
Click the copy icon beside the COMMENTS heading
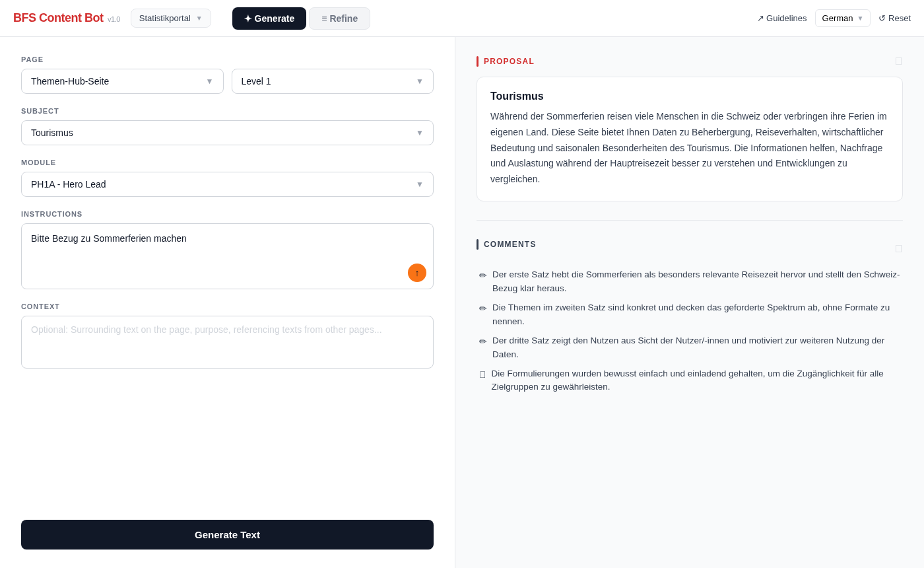898,249
